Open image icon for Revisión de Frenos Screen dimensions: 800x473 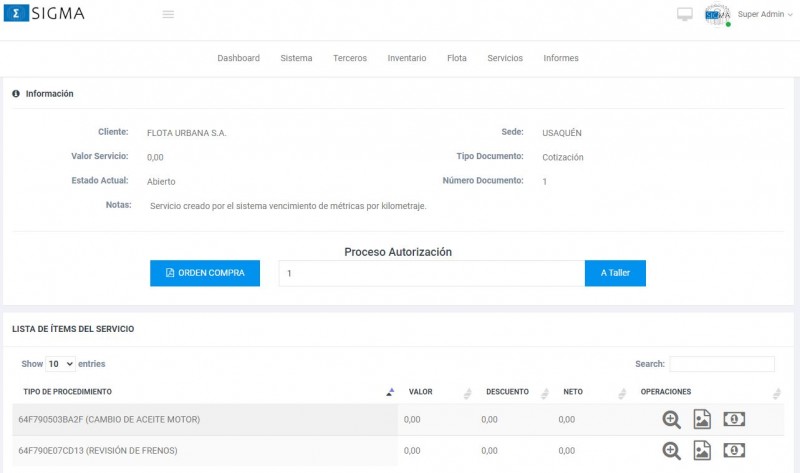tap(702, 451)
